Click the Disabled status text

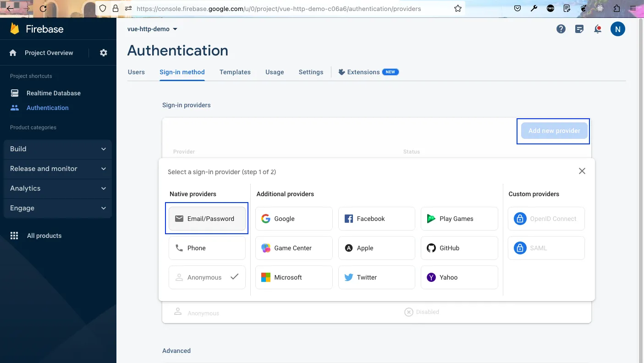coord(428,312)
